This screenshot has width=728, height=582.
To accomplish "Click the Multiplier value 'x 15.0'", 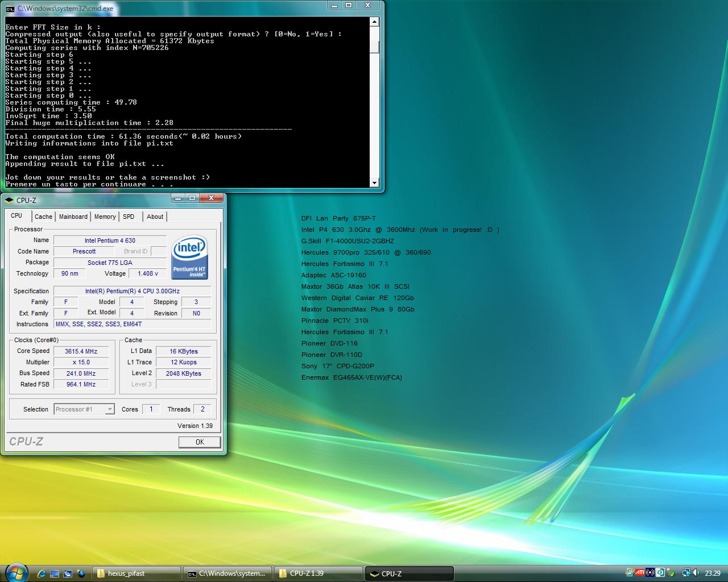I will pyautogui.click(x=81, y=362).
